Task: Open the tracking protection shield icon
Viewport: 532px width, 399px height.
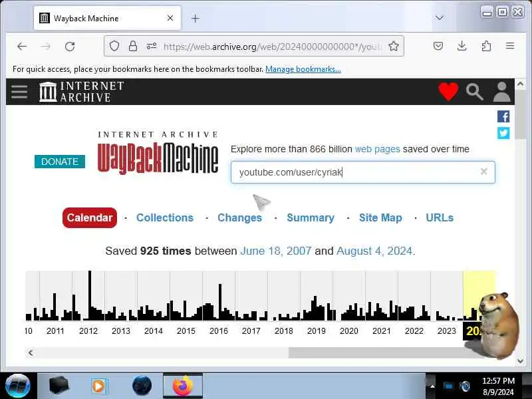Action: pyautogui.click(x=114, y=46)
